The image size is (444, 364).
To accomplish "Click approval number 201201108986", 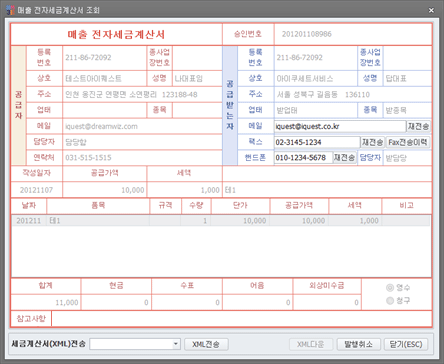I will [307, 34].
